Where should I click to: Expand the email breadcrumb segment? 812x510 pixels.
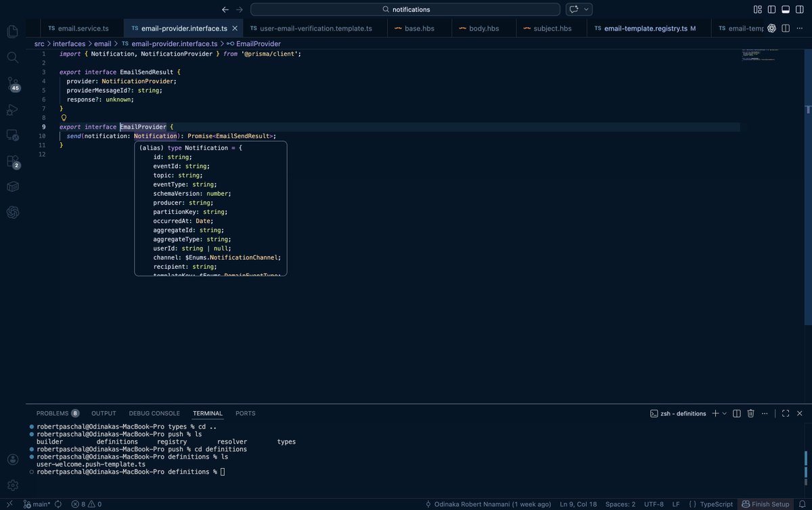tap(102, 43)
